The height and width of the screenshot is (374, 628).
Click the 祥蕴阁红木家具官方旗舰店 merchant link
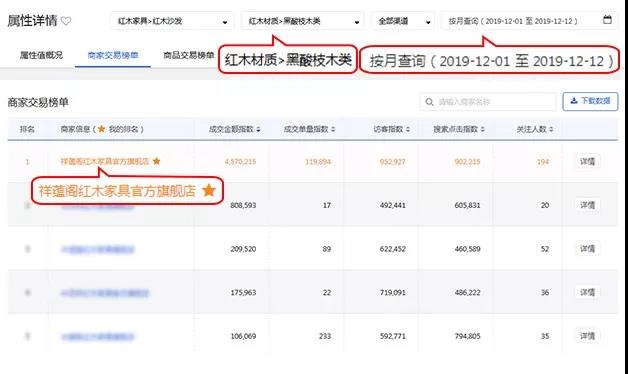[x=105, y=161]
